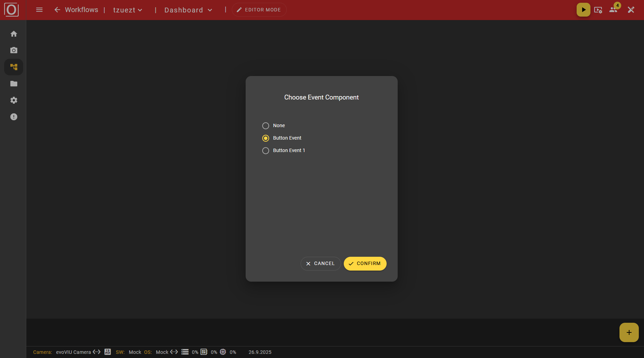The image size is (644, 358).
Task: Open the Camera section in sidebar
Action: point(14,50)
